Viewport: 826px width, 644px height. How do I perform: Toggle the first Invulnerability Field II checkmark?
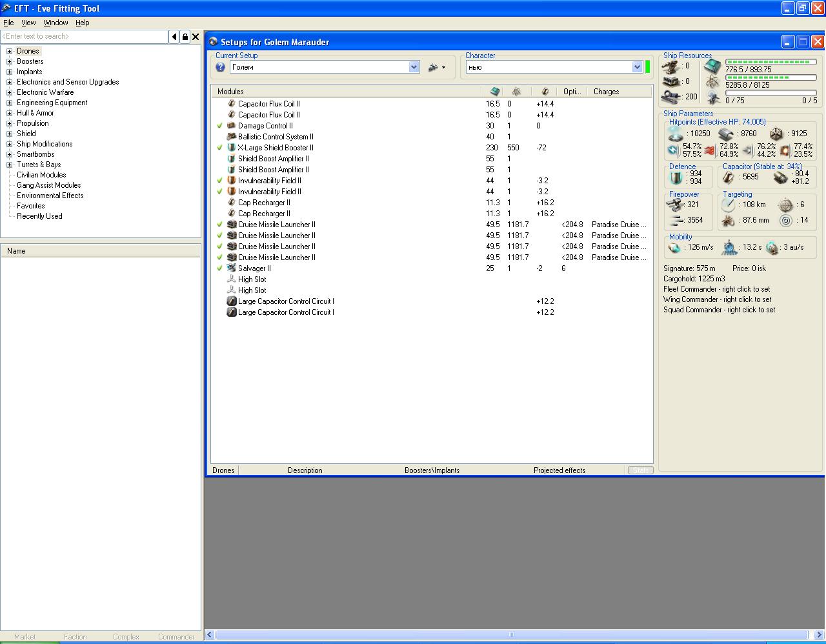click(x=220, y=181)
